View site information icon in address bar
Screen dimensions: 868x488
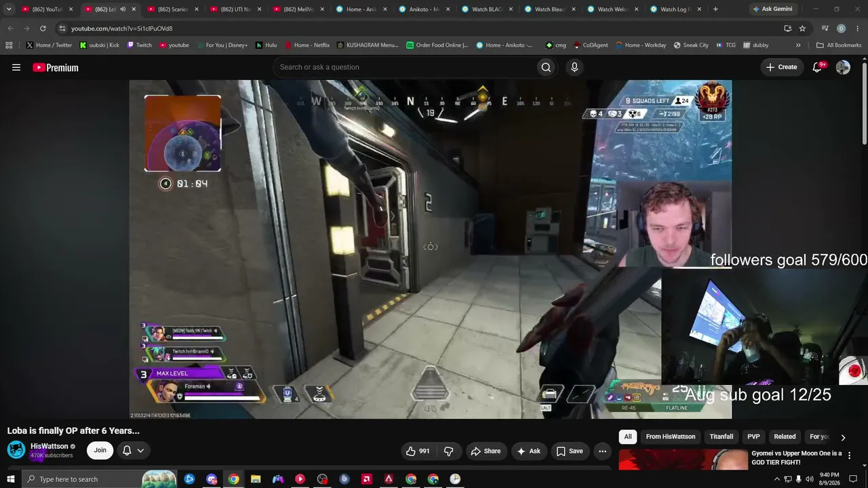(x=62, y=28)
